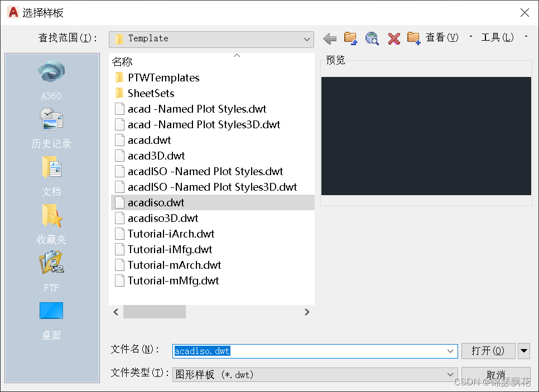
Task: Sort files by 名称 column header
Action: (x=122, y=62)
